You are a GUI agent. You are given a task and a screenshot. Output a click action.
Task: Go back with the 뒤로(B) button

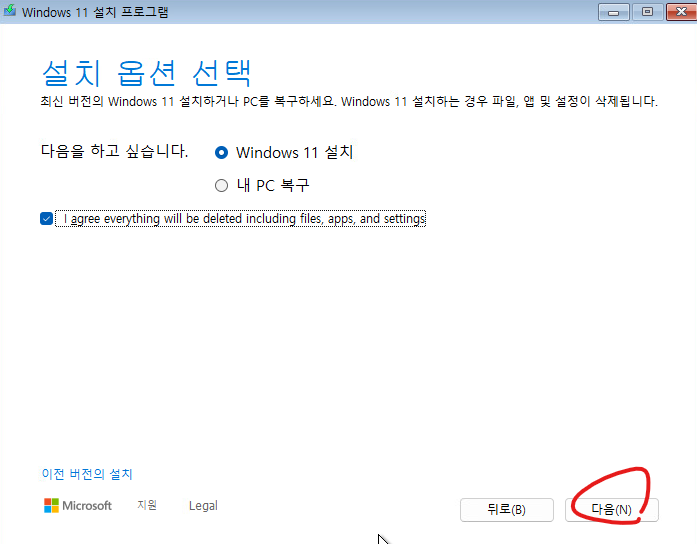[507, 509]
